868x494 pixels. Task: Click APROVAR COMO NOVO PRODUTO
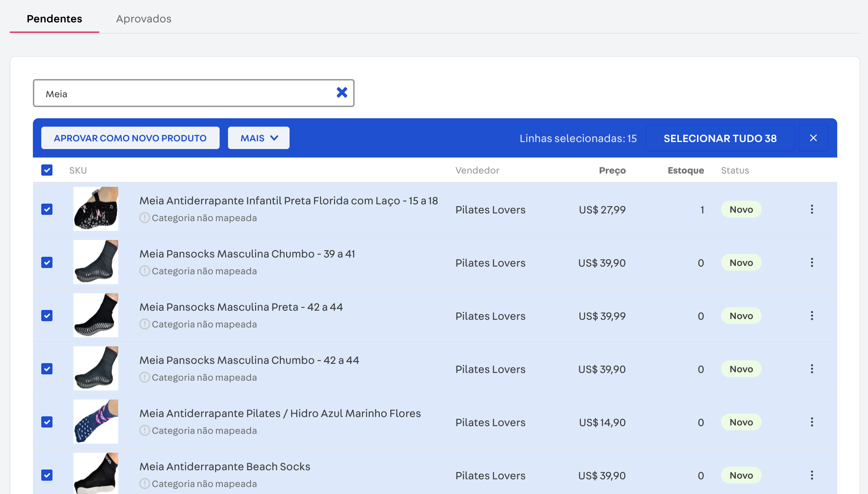click(130, 138)
